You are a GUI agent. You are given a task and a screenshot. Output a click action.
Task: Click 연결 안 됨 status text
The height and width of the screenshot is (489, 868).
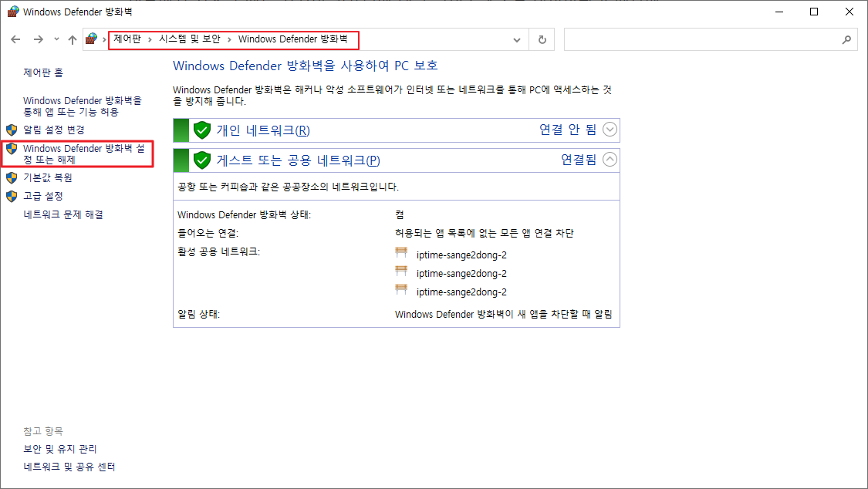tap(568, 130)
